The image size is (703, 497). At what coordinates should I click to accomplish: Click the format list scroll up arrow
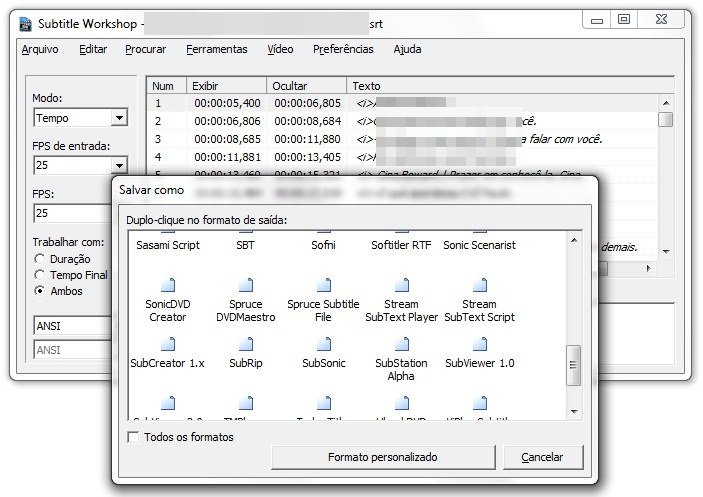574,241
